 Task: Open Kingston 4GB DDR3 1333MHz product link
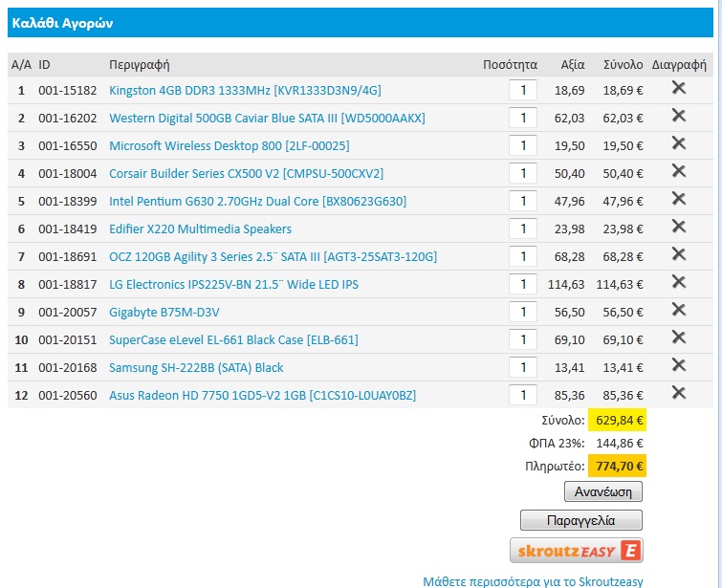pos(245,90)
